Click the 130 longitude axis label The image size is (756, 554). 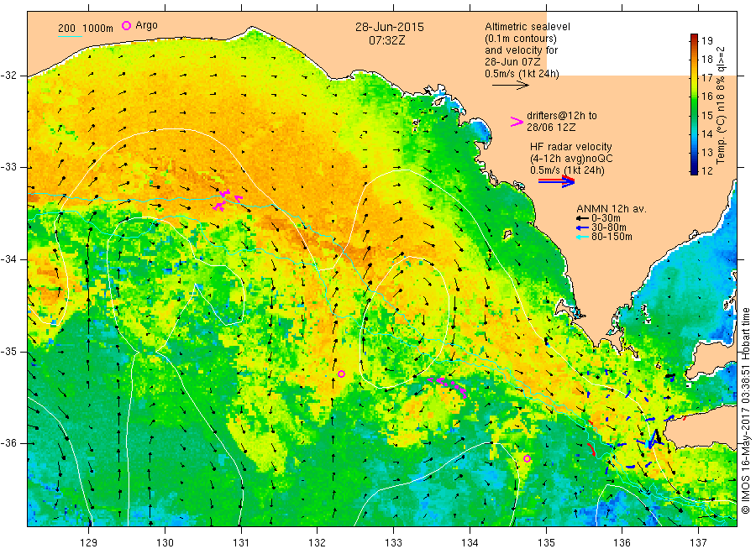(x=165, y=542)
